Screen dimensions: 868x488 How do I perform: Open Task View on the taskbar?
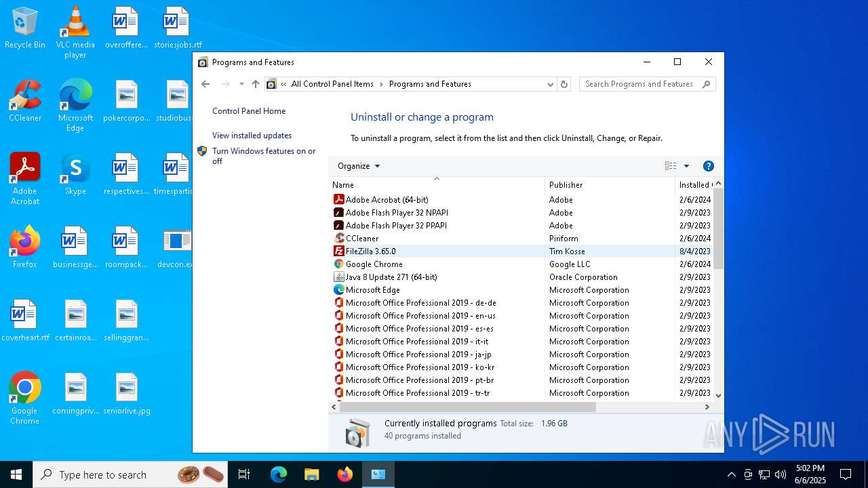coord(244,474)
